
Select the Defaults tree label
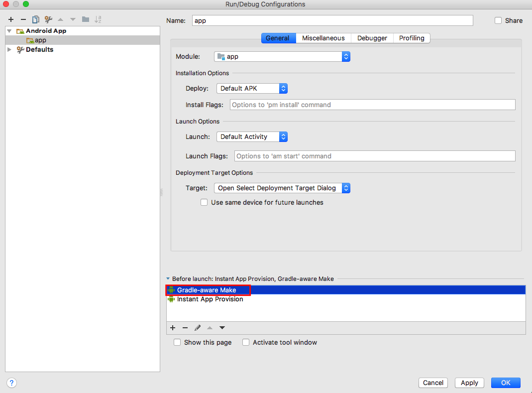click(x=40, y=50)
